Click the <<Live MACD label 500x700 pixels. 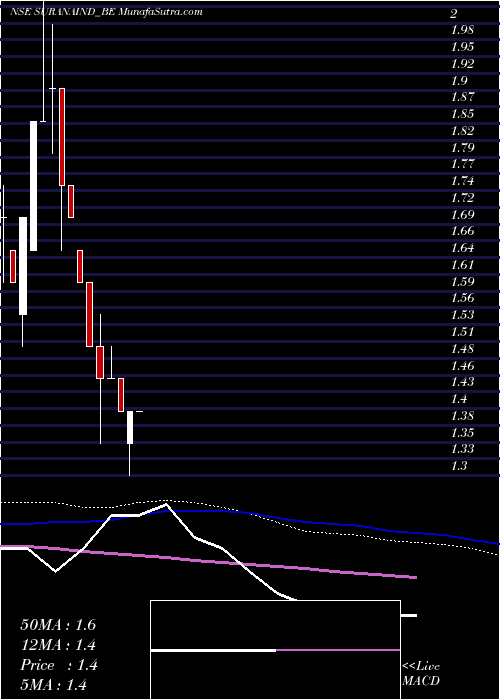point(421,674)
